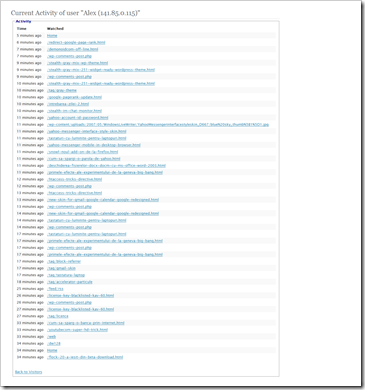365x390 pixels.
Task: Open the redirect-google-page-rank.html link
Action: tap(76, 43)
